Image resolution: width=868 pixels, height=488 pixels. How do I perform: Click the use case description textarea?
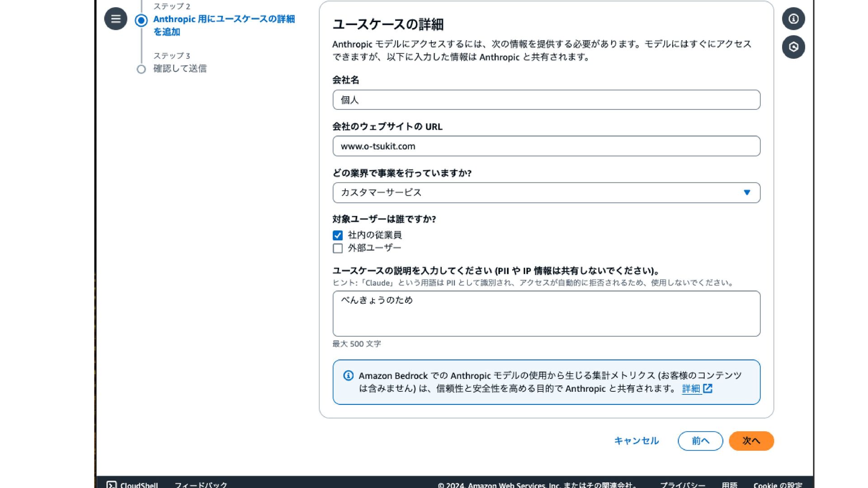(x=546, y=314)
